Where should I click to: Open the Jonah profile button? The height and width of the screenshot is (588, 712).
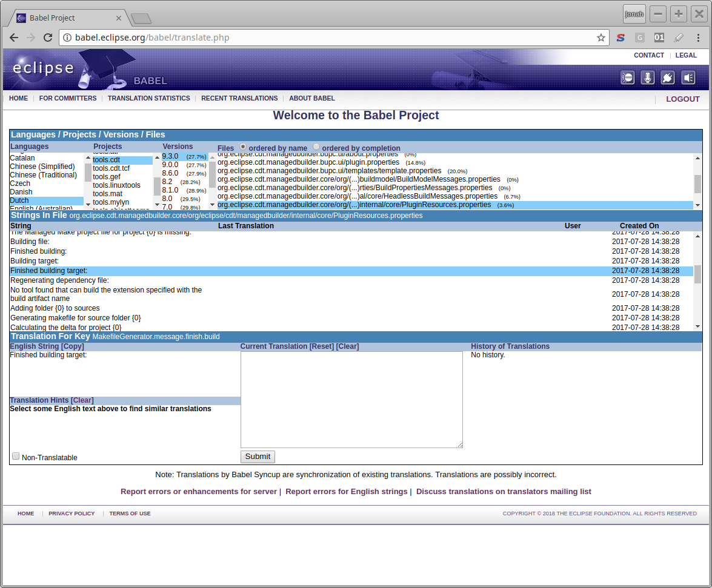634,14
